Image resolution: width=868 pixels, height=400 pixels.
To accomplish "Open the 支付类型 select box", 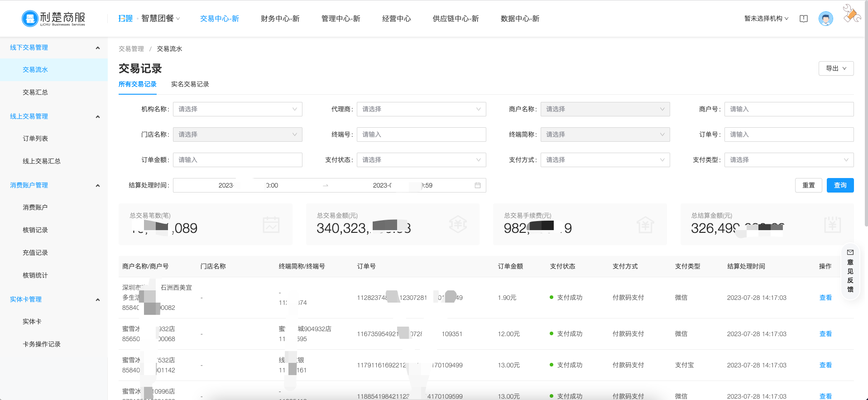I will 789,160.
